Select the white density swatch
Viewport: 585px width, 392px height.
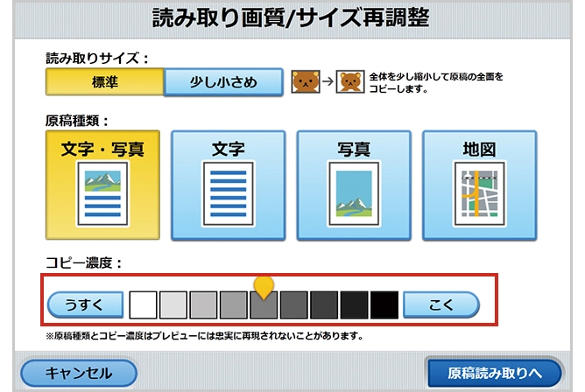[x=143, y=305]
